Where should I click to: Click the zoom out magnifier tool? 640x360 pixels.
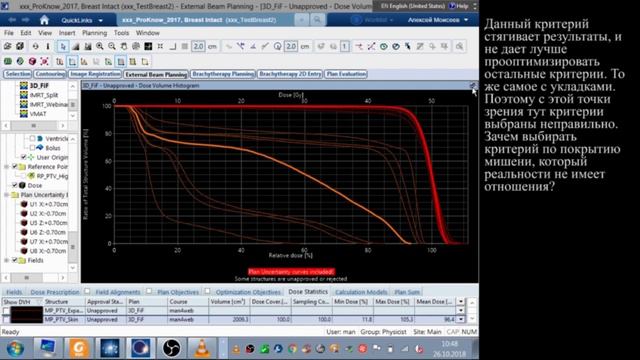click(111, 47)
